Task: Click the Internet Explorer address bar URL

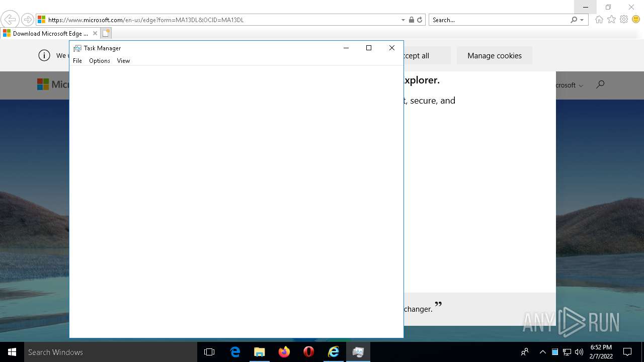Action: pos(146,20)
